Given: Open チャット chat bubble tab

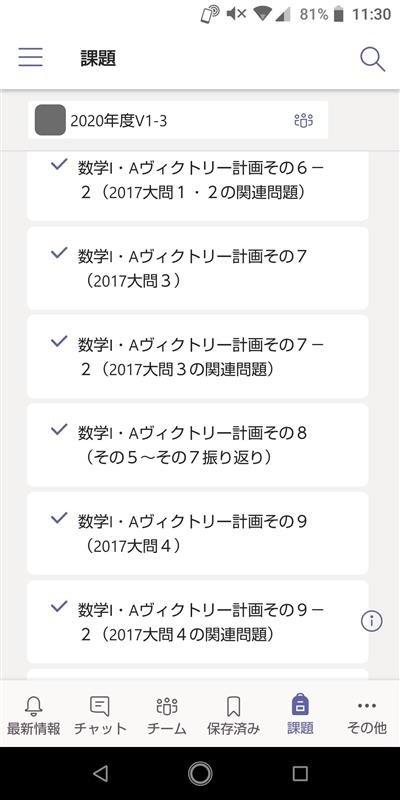Looking at the screenshot, I should (100, 716).
